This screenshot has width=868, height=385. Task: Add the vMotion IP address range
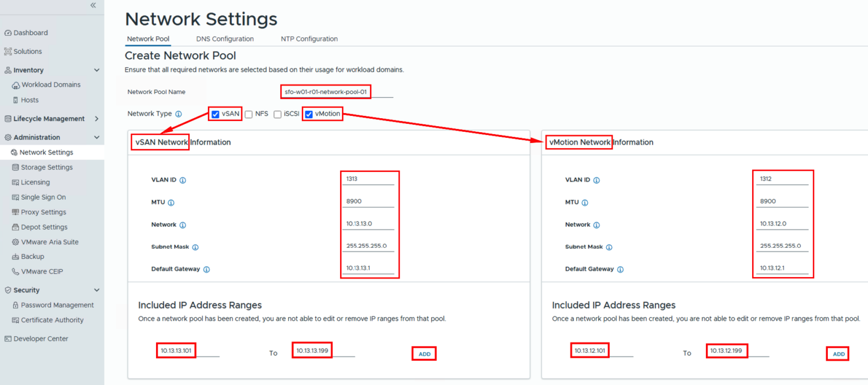pos(837,353)
